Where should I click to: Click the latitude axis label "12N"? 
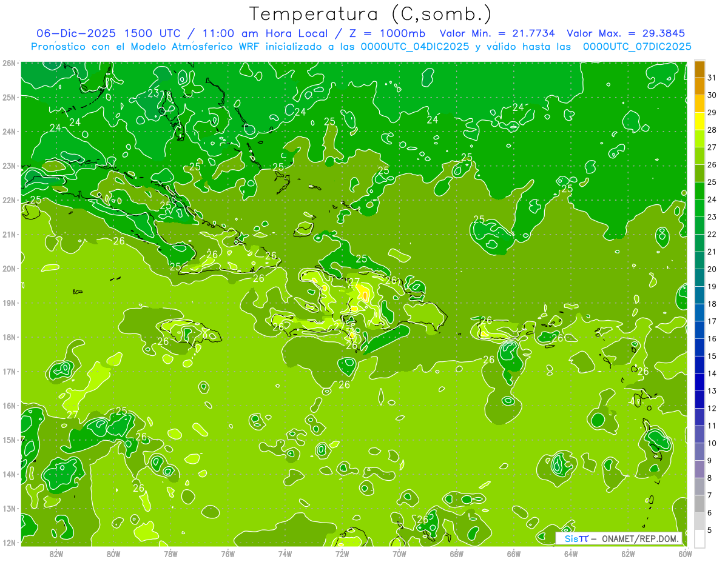point(9,543)
